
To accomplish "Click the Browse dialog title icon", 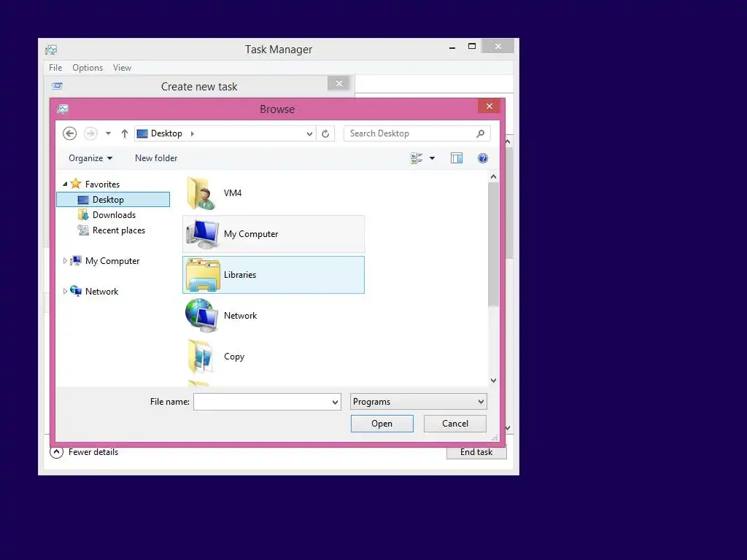I will click(63, 109).
